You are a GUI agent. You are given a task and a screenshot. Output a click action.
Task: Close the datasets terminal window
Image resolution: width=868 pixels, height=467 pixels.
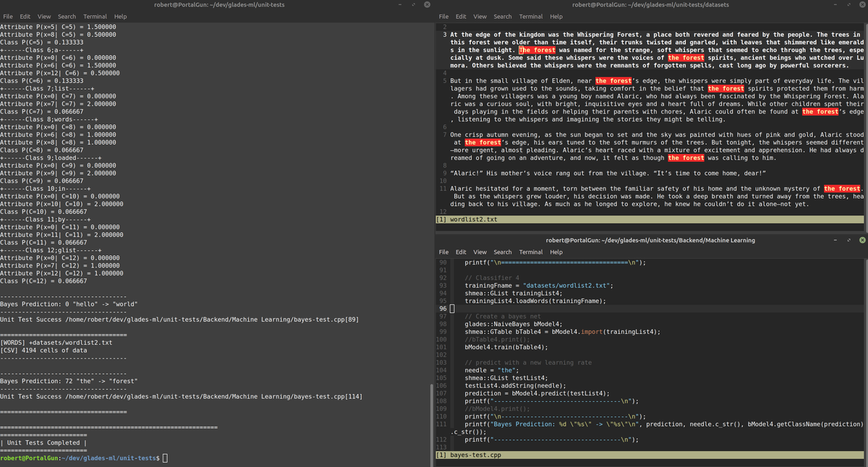861,4
